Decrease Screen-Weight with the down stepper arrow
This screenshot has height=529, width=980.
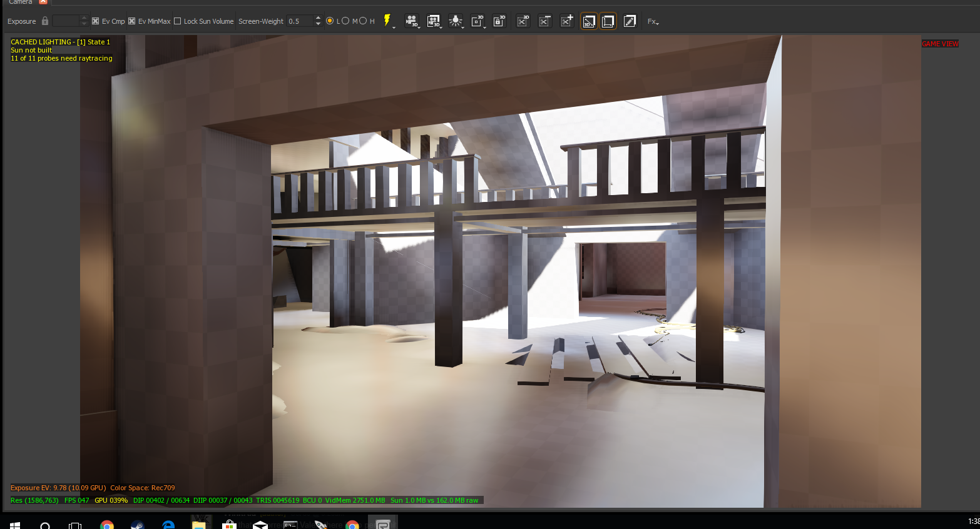[318, 24]
